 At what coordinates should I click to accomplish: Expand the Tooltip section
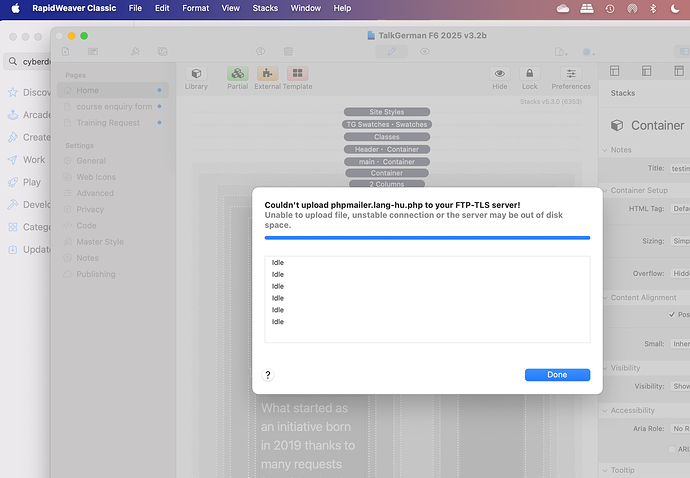click(x=605, y=471)
